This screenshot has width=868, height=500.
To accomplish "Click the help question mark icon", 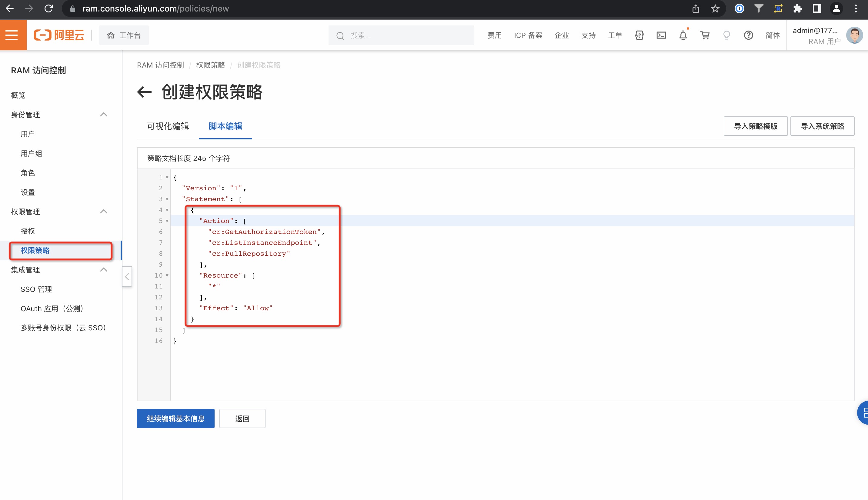I will coord(748,35).
